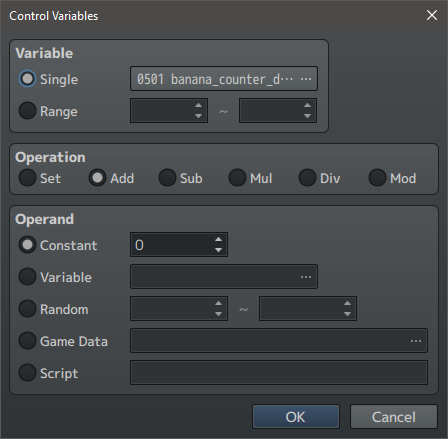
Task: Click into the Constant number field
Action: pyautogui.click(x=172, y=245)
